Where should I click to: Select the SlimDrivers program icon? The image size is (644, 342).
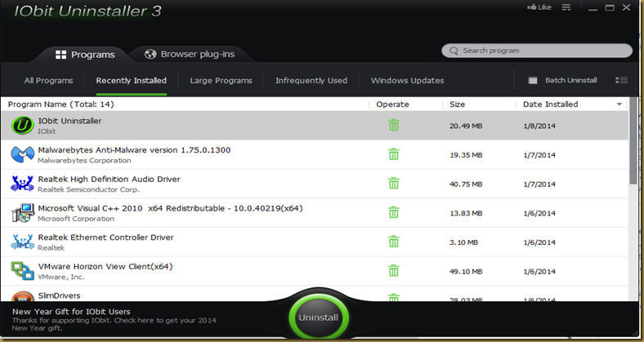click(22, 296)
